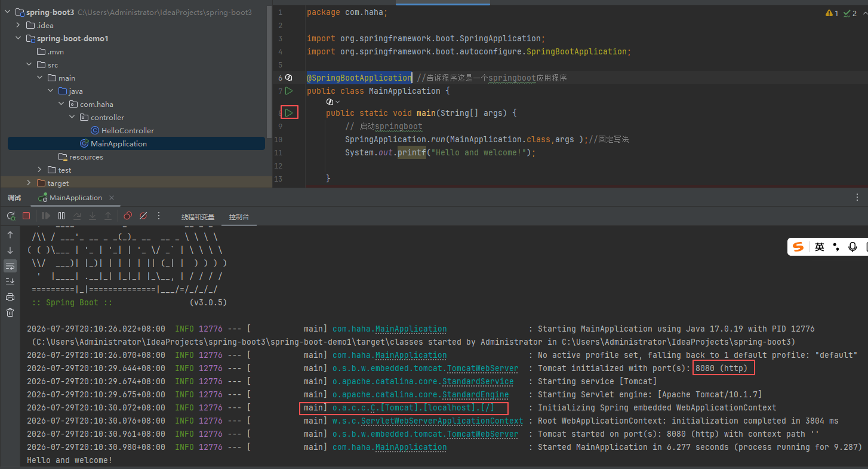Screen dimensions: 868x469
Task: Toggle the Sogou punctuation mode button
Action: click(x=836, y=247)
